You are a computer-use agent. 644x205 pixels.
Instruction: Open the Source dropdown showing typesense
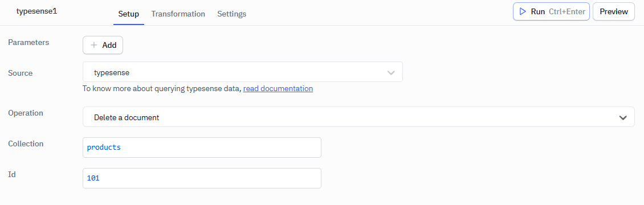(242, 72)
